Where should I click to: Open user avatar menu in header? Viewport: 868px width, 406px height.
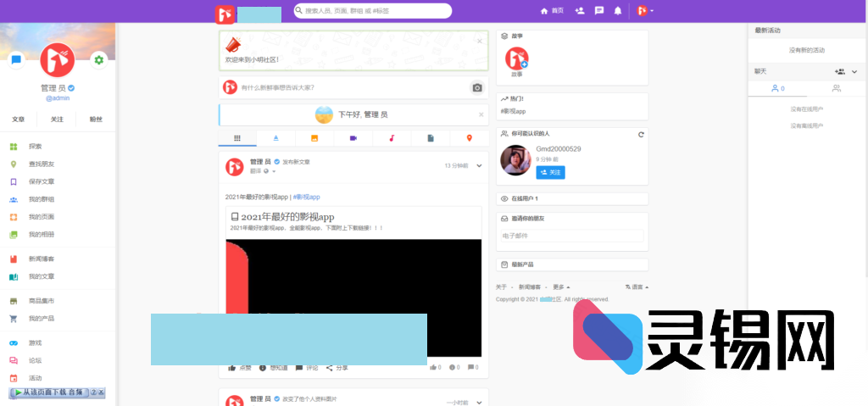pyautogui.click(x=645, y=10)
